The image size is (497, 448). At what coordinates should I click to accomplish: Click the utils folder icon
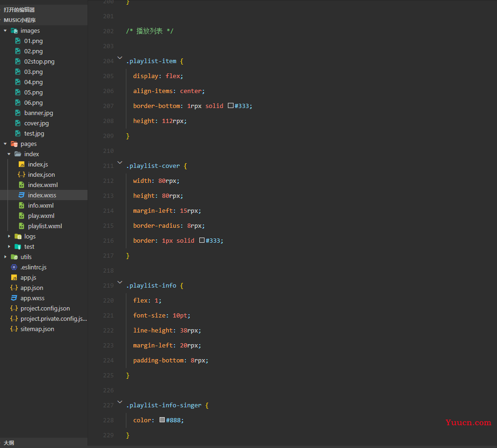pos(14,257)
